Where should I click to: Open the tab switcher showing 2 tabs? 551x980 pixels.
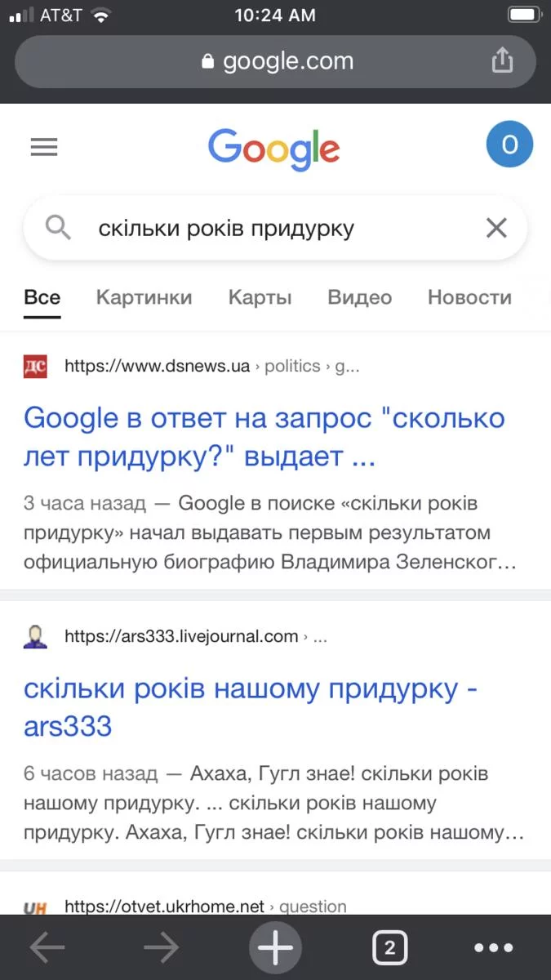point(389,948)
